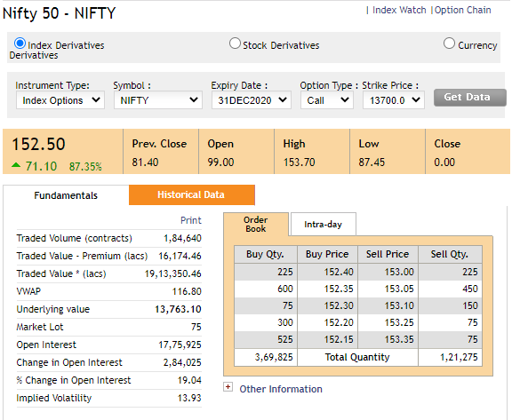Click the Open value 99.00

(220, 162)
